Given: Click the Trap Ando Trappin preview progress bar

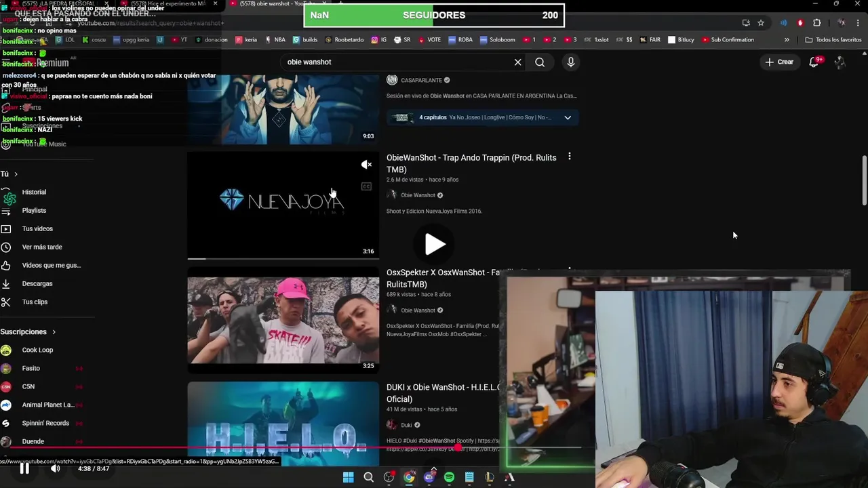Looking at the screenshot, I should (283, 258).
